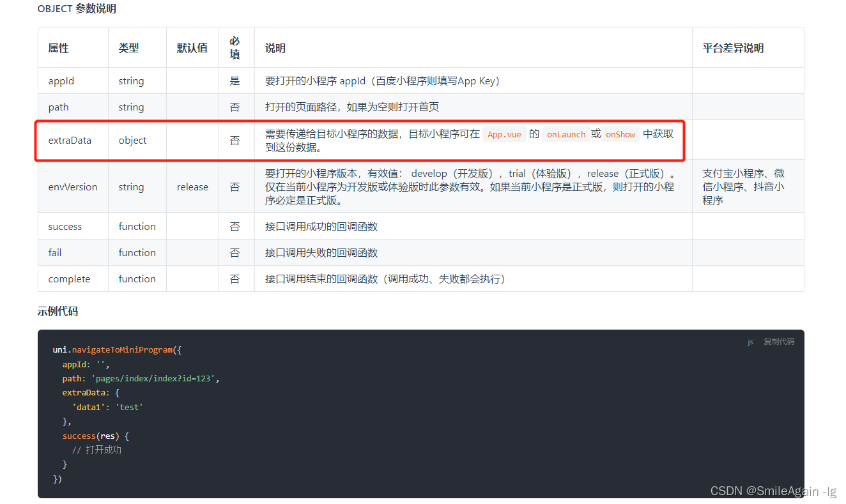Click the App.vue inline code tag

(x=504, y=134)
